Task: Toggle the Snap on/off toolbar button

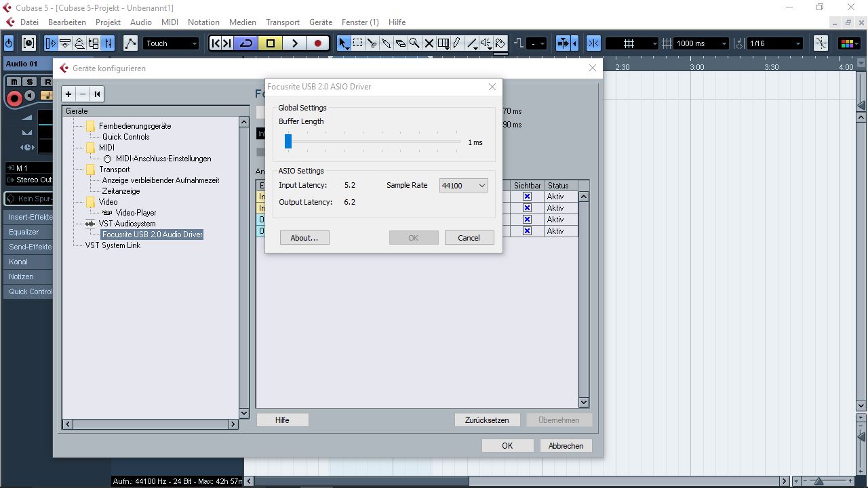Action: 593,43
